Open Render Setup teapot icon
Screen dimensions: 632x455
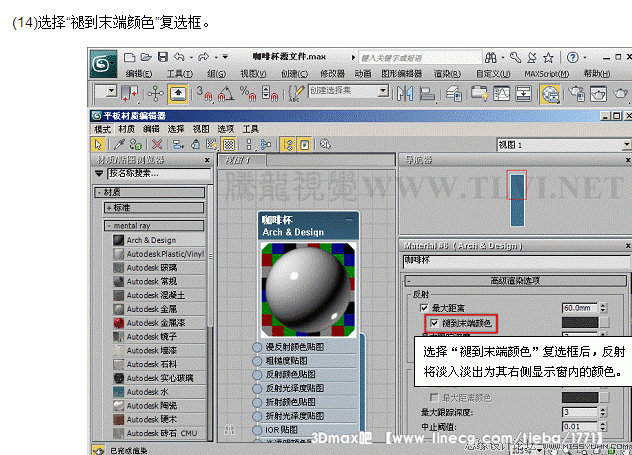pos(576,94)
